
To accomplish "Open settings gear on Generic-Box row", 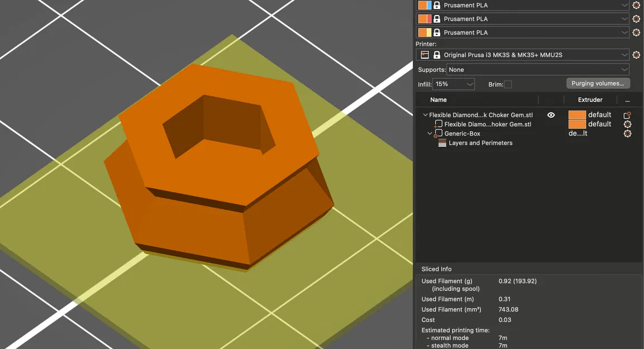I will 627,133.
